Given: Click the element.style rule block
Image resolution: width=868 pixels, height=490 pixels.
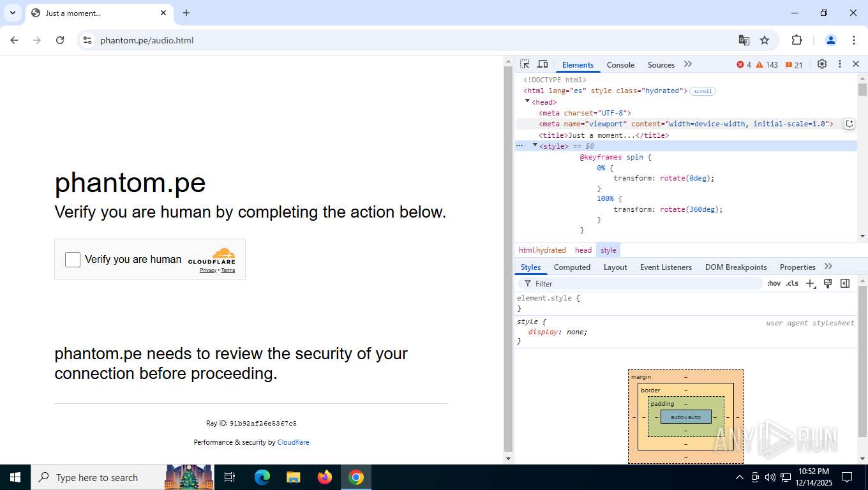Looking at the screenshot, I should [685, 303].
